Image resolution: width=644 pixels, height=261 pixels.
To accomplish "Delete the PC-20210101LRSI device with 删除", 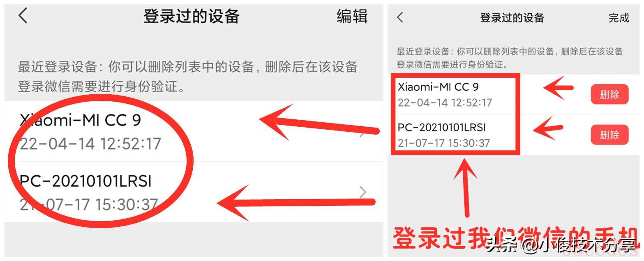I will tap(609, 135).
